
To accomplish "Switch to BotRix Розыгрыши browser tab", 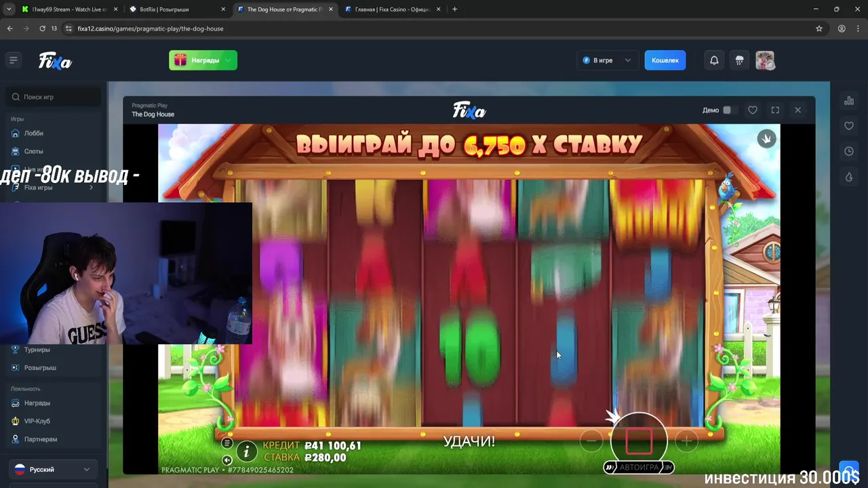I will 177,9.
